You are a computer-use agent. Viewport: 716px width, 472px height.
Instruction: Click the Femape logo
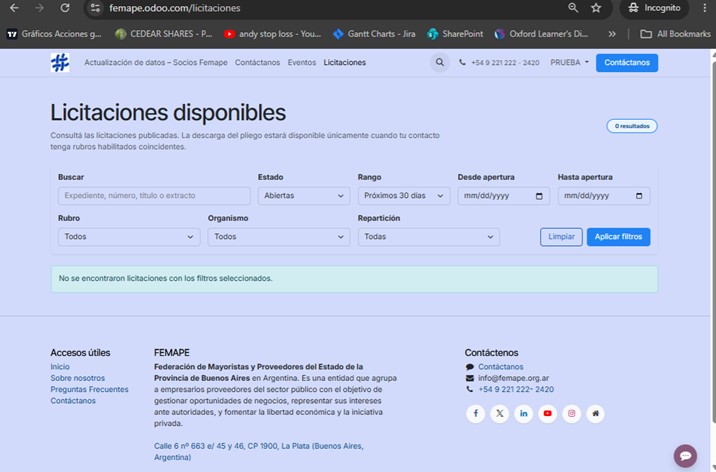[60, 63]
